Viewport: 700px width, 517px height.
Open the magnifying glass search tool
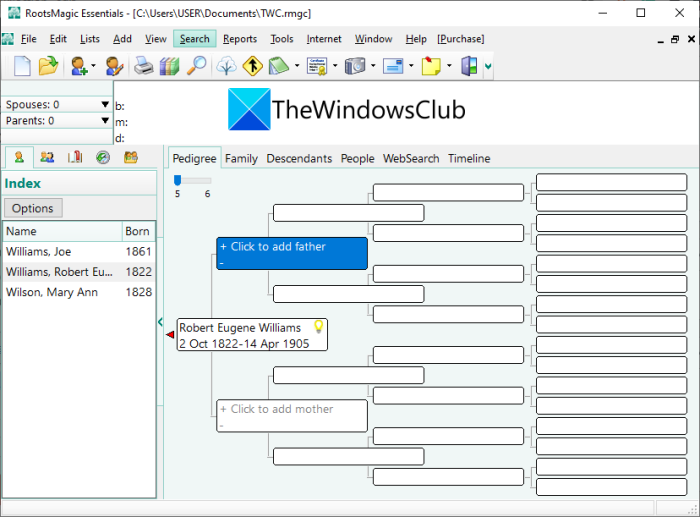click(196, 66)
